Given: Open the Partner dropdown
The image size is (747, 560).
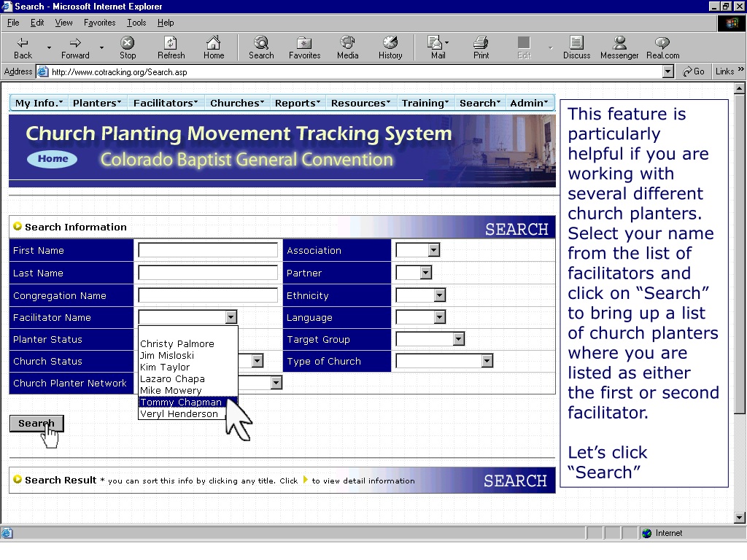Looking at the screenshot, I should click(x=426, y=273).
